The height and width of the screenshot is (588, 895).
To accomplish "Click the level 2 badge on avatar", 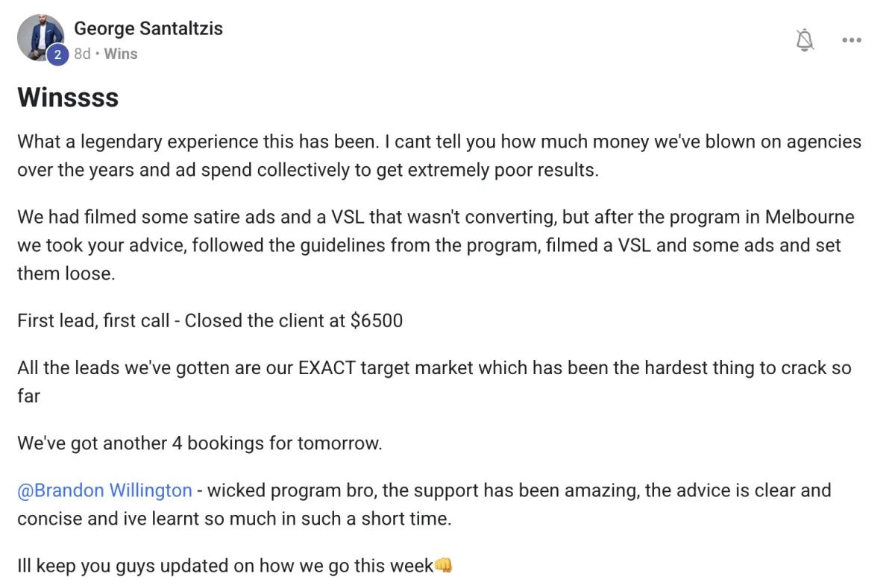I will [57, 54].
